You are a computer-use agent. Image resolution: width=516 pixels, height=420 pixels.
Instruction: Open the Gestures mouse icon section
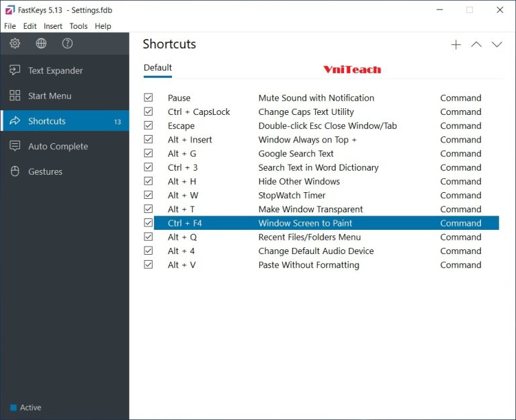pyautogui.click(x=15, y=171)
